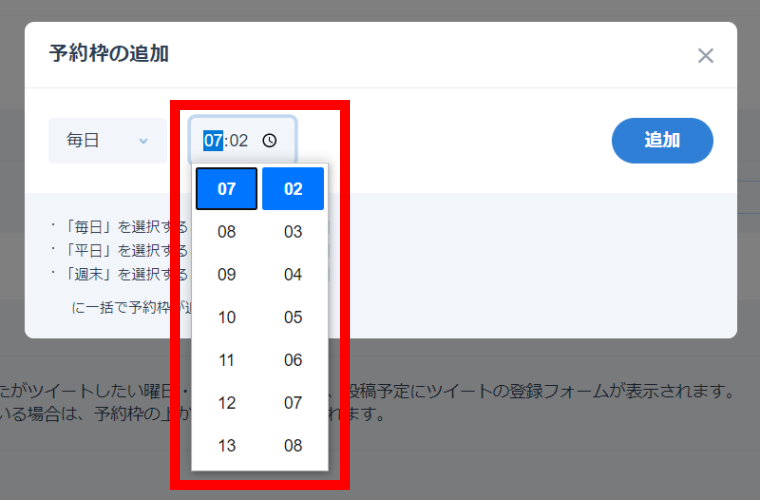Image resolution: width=760 pixels, height=500 pixels.
Task: Select hour 11 in time picker
Action: (227, 361)
